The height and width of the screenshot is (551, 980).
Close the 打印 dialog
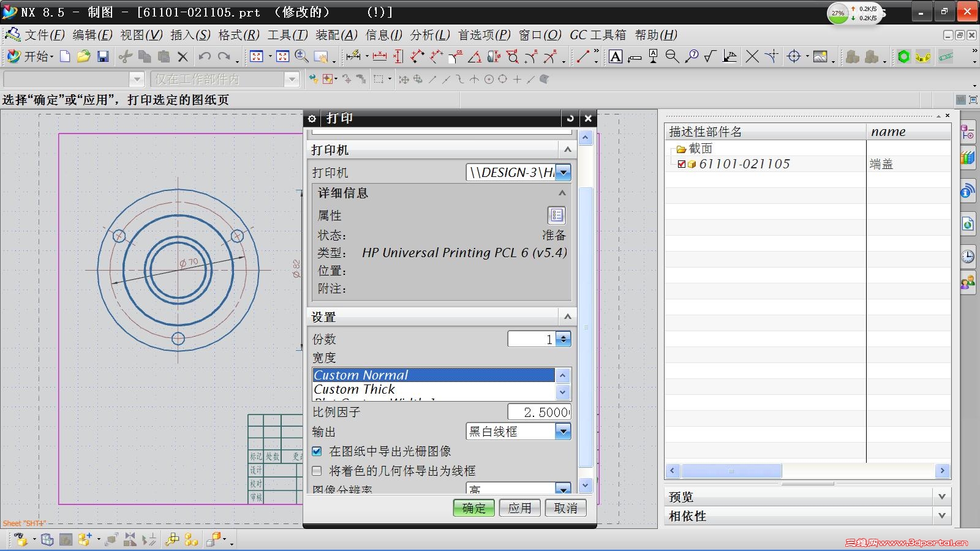[588, 118]
